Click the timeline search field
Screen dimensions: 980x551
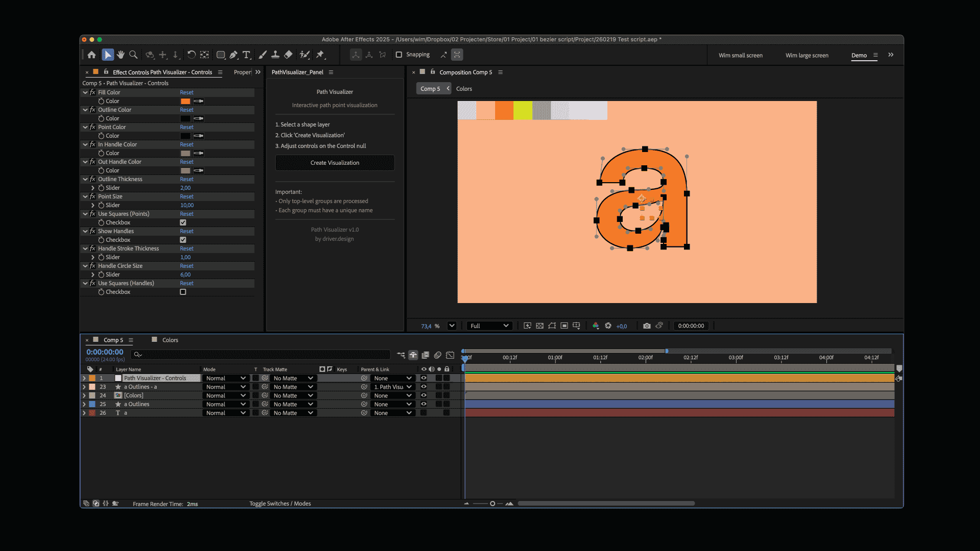point(260,354)
